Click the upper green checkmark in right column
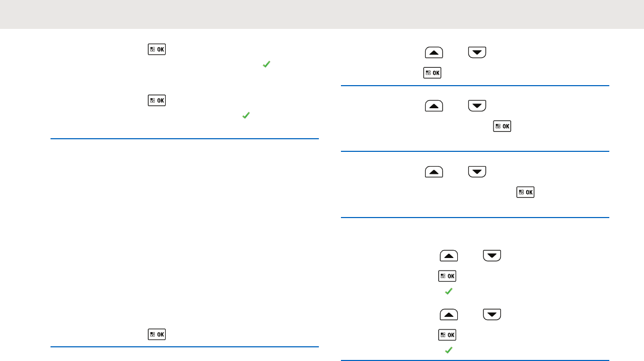Image resolution: width=644 pixels, height=361 pixels. pos(448,291)
